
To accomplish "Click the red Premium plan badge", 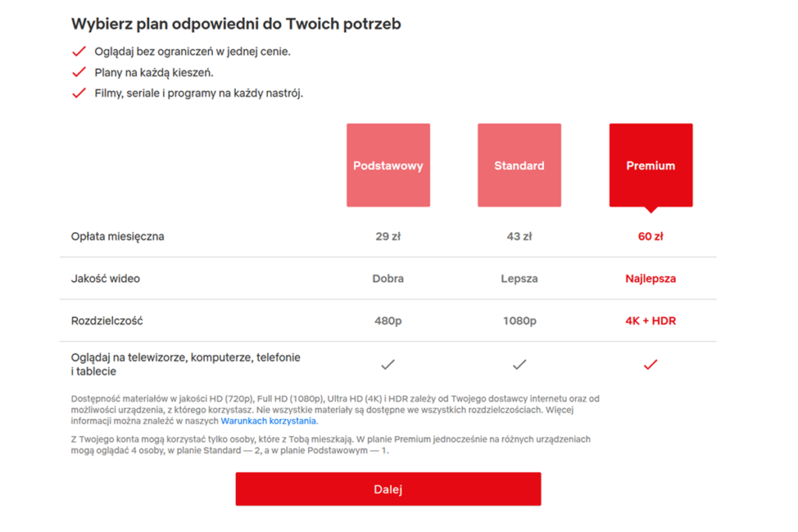I will pos(651,165).
